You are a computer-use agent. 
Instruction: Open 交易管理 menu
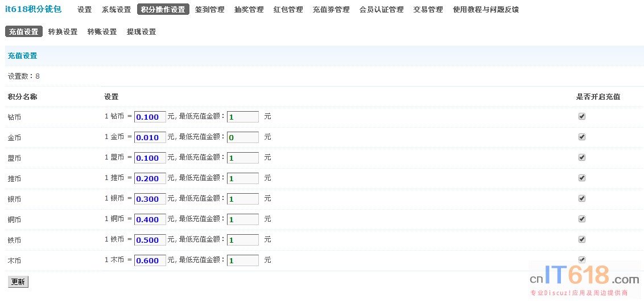[428, 10]
